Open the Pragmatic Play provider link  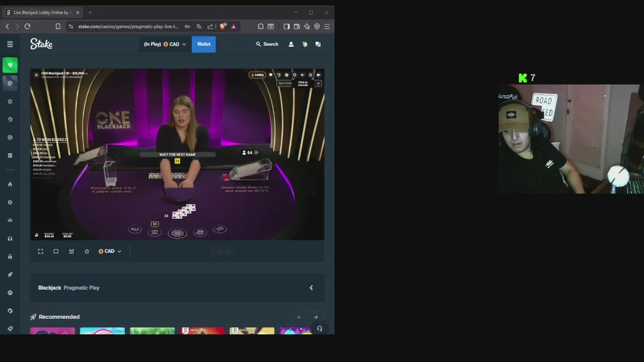(x=82, y=288)
